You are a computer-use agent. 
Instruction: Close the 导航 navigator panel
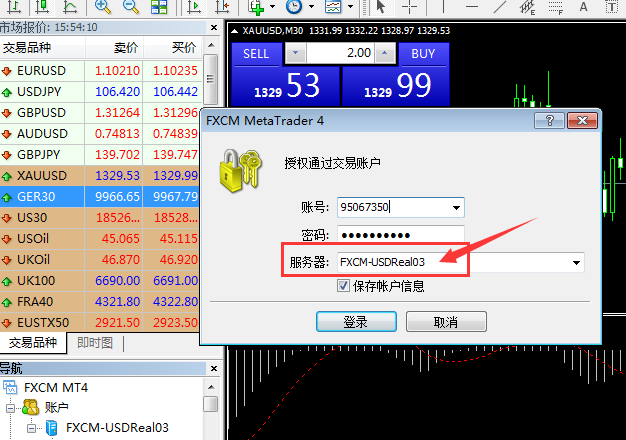214,368
